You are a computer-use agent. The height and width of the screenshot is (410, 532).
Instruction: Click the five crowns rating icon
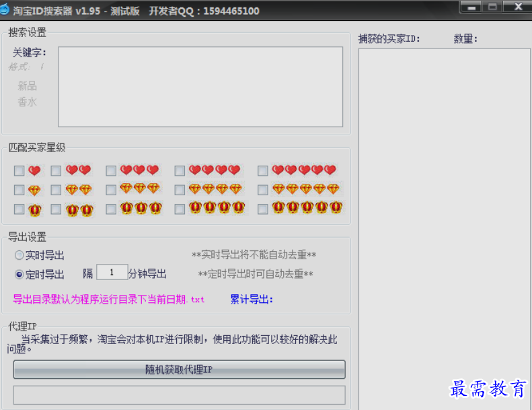click(x=307, y=207)
